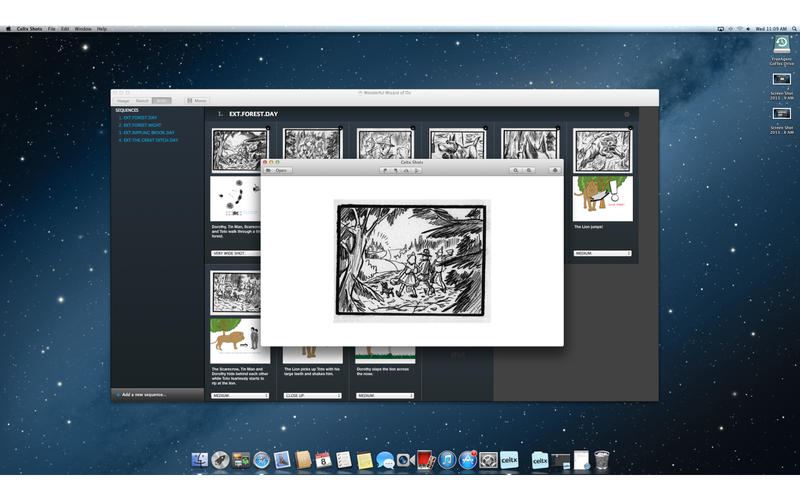This screenshot has width=800, height=500.
Task: Select sequence 1. EXT.FOREST.DAY in sidebar
Action: click(x=138, y=118)
